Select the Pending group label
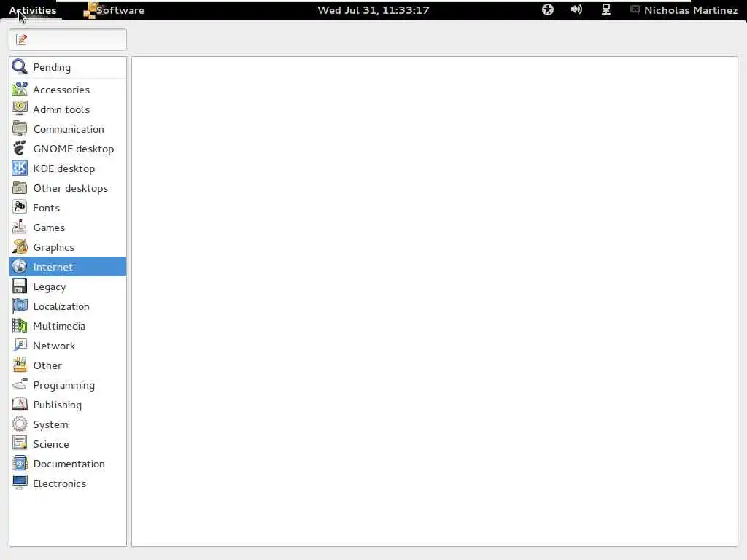This screenshot has height=560, width=747. 52,67
